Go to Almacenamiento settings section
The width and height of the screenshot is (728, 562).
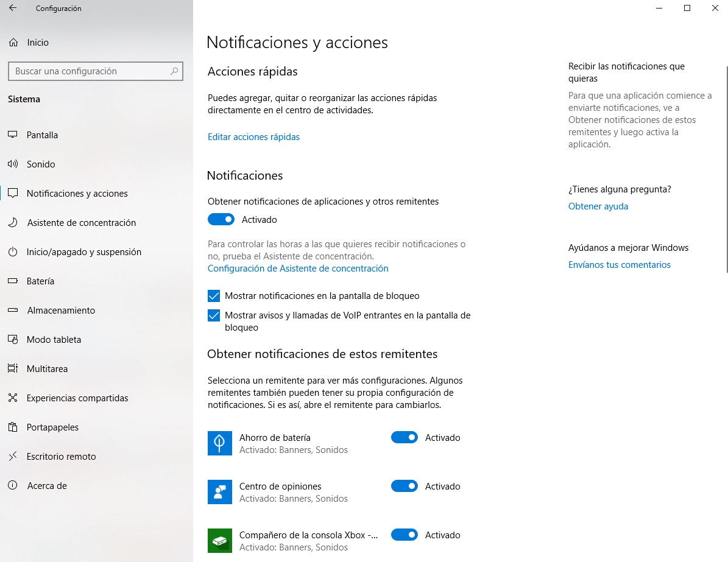click(x=61, y=311)
